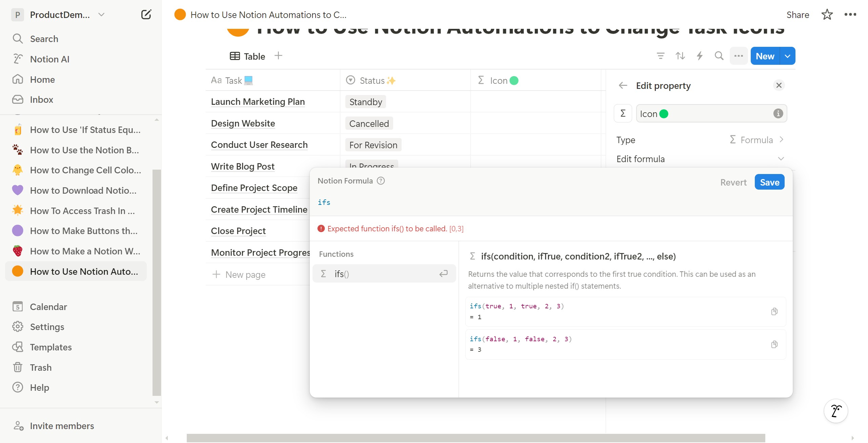This screenshot has height=443, width=868.
Task: Open Search in the sidebar
Action: pyautogui.click(x=44, y=39)
